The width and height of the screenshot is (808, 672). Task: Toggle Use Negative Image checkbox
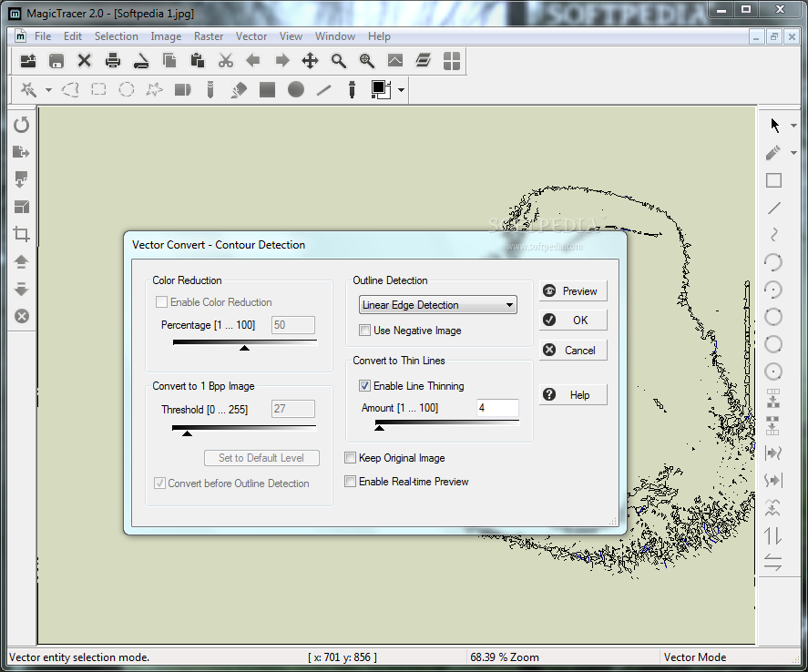364,330
